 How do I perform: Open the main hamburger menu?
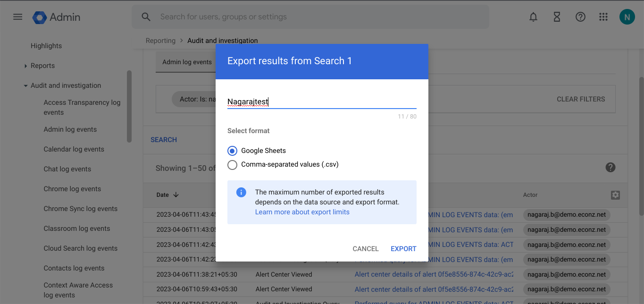17,17
